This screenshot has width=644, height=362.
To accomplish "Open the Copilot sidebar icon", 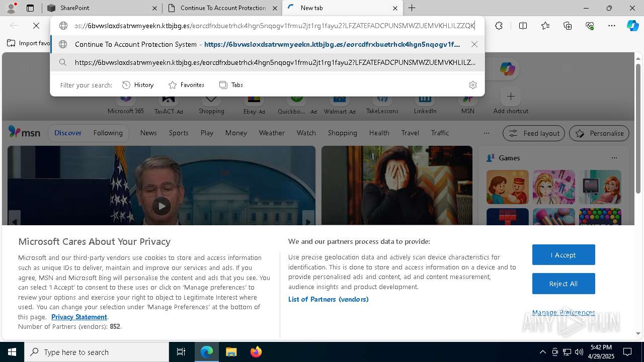I will (633, 26).
